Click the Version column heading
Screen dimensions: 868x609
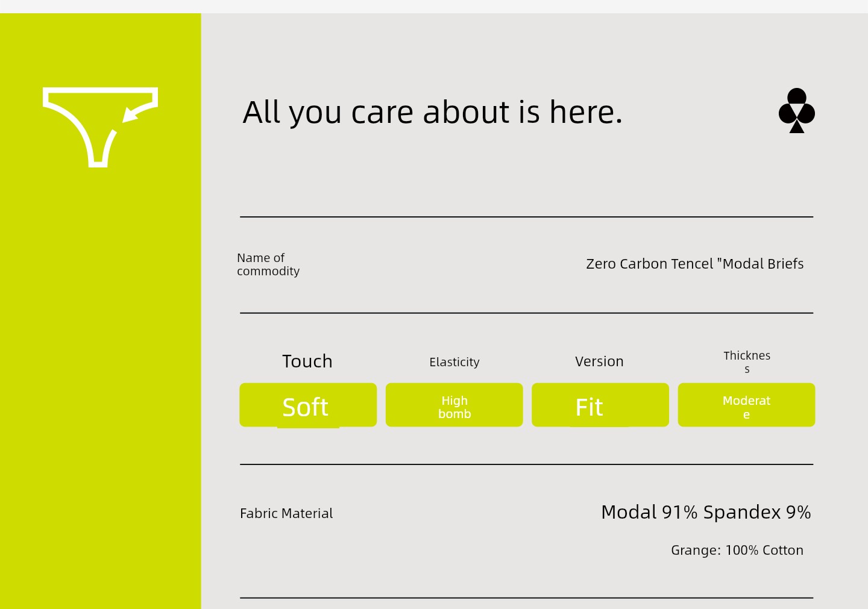coord(599,361)
